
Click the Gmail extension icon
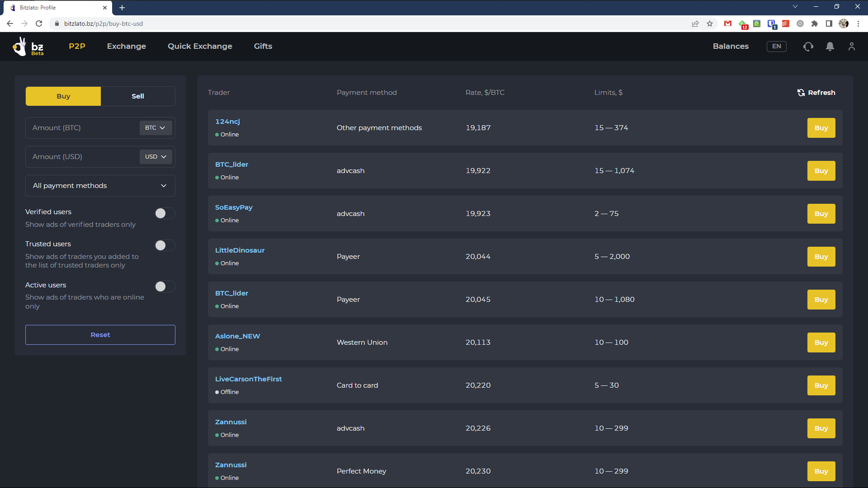coord(727,23)
